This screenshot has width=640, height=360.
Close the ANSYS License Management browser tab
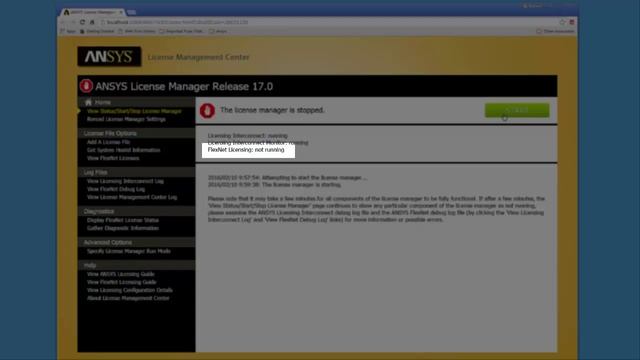click(x=121, y=12)
